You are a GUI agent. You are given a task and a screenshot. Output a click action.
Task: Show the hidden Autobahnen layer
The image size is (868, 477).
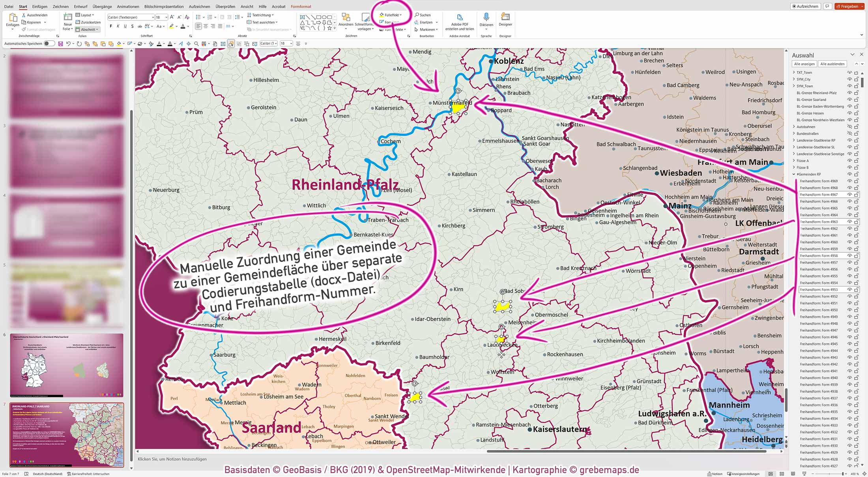click(849, 127)
